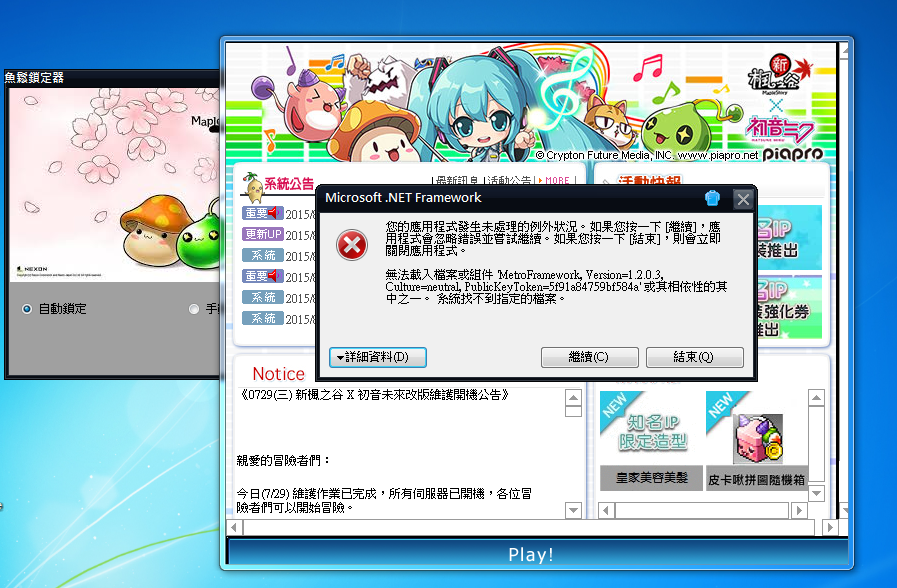Click the red error icon in dialog
Image resolution: width=897 pixels, height=588 pixels.
point(352,245)
